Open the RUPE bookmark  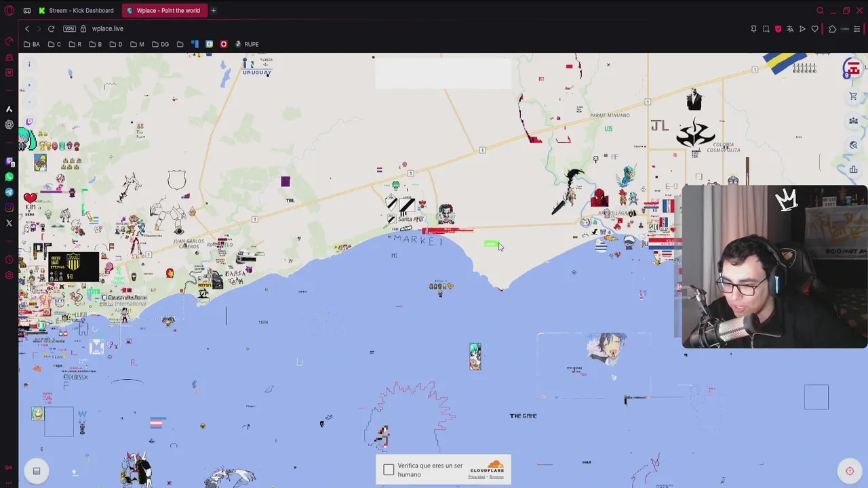pos(247,44)
